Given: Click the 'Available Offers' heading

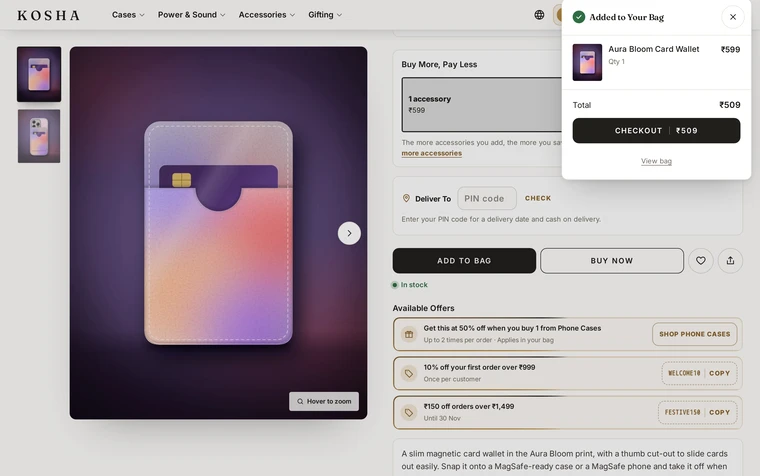Looking at the screenshot, I should [423, 308].
